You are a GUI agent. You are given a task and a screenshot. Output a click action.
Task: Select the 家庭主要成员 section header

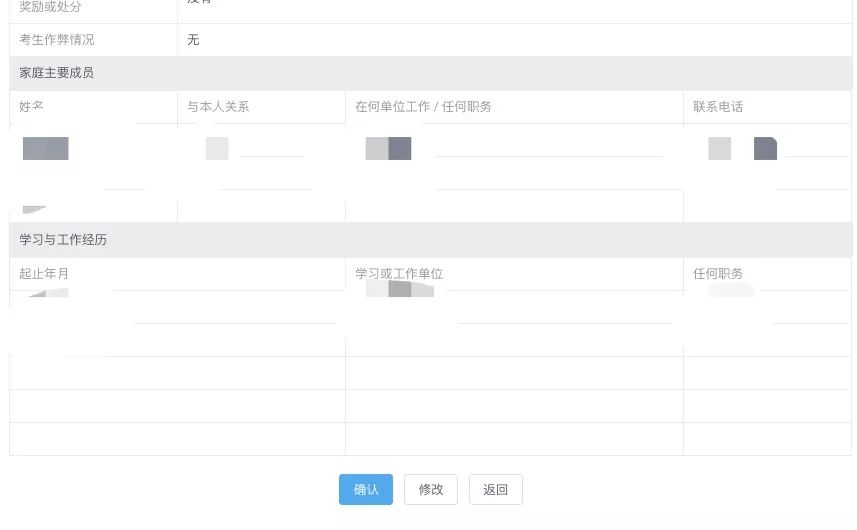pos(57,73)
